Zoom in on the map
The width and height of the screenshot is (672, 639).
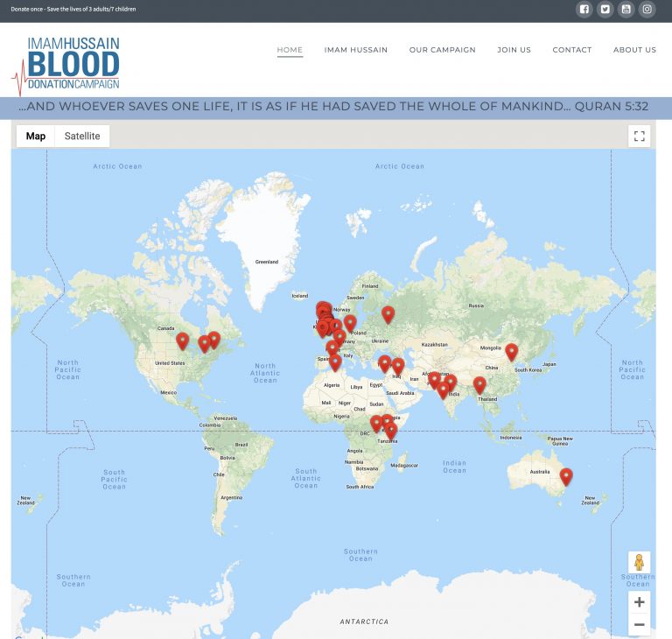(x=639, y=602)
